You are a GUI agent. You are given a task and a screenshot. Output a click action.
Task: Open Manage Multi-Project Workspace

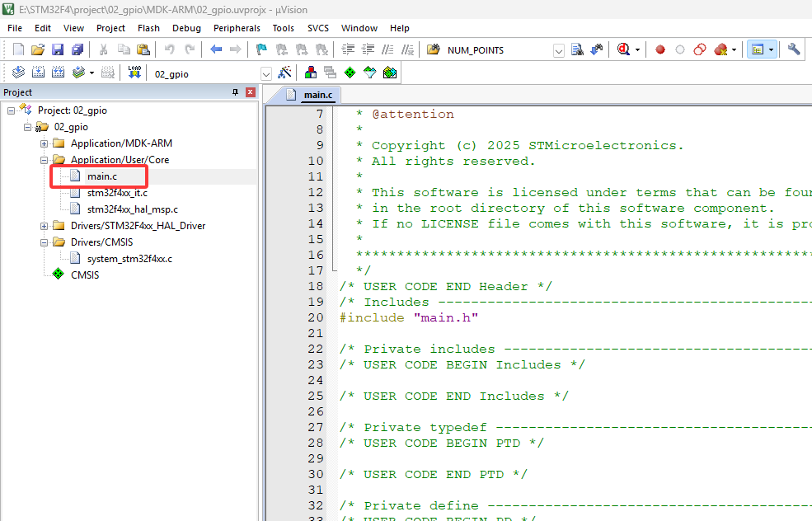click(x=330, y=73)
